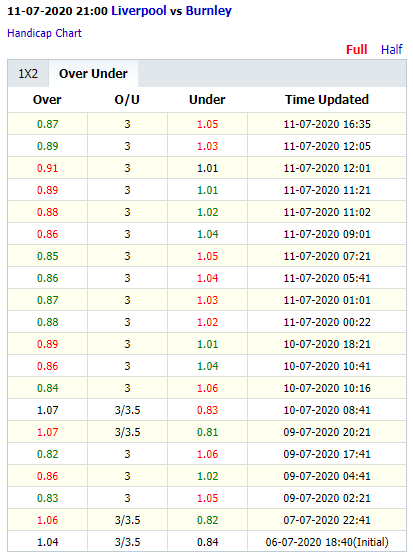Switch to Half time odds
Screen dimensions: 413x555
pyautogui.click(x=391, y=50)
